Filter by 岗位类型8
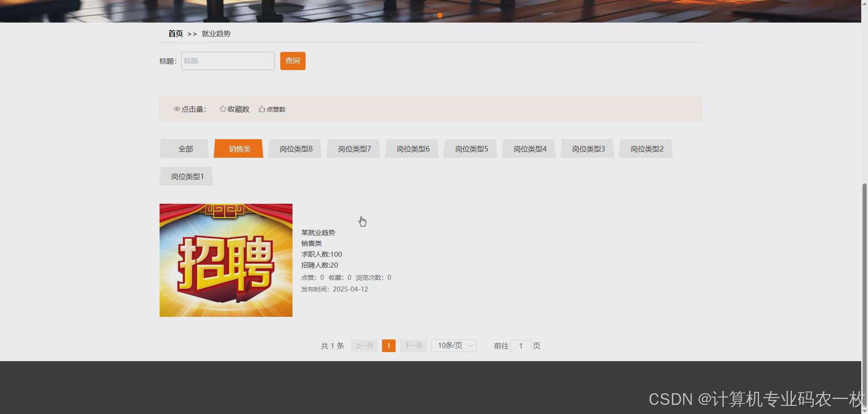The width and height of the screenshot is (868, 414). (x=294, y=148)
